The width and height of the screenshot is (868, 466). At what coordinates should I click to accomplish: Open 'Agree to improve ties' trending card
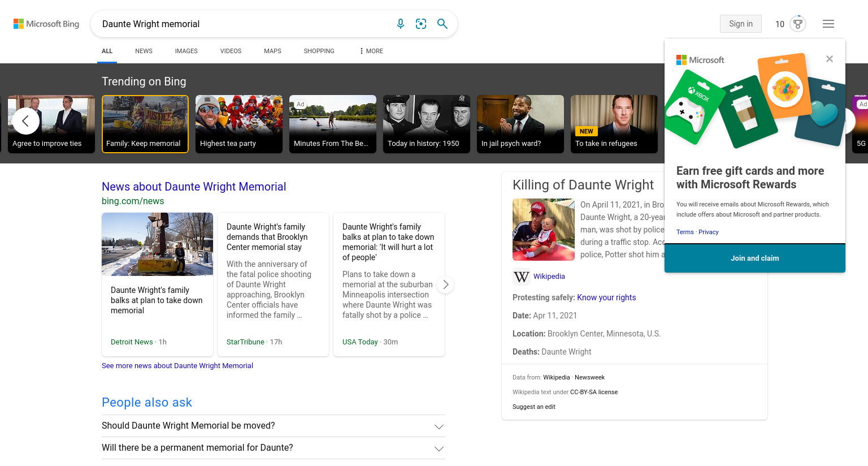pyautogui.click(x=51, y=124)
